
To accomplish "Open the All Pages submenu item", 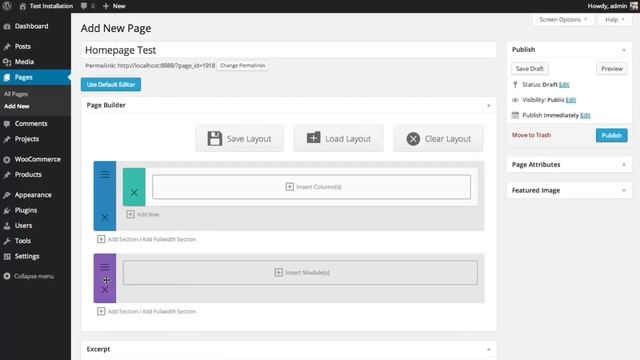I will (16, 94).
